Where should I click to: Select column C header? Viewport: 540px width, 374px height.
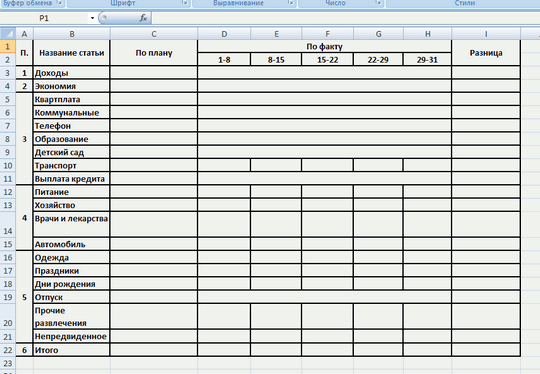pyautogui.click(x=154, y=34)
